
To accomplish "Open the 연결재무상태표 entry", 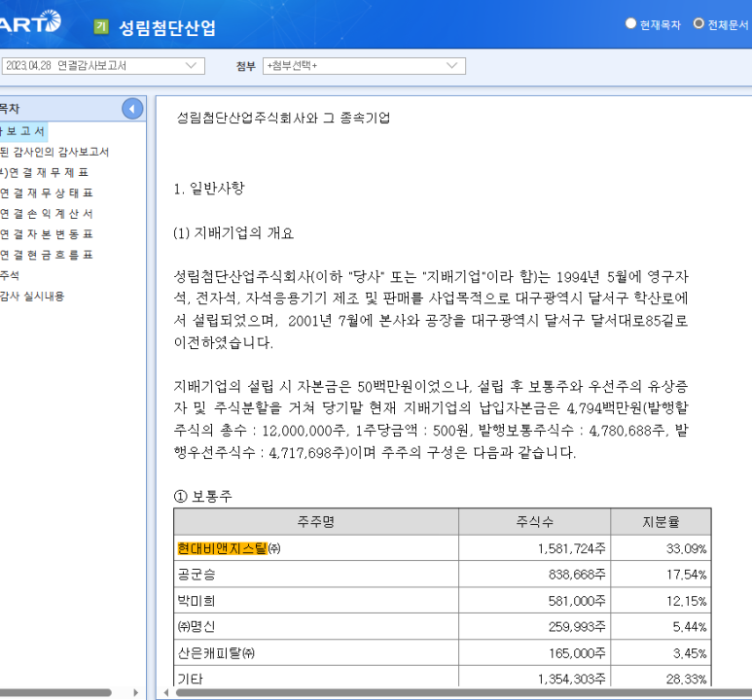I will click(47, 193).
